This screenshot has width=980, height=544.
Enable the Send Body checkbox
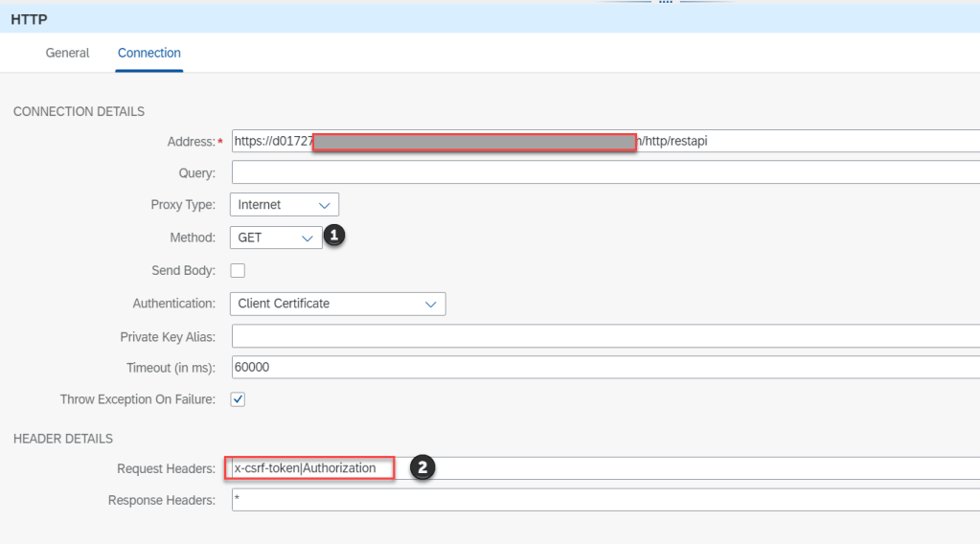click(x=238, y=271)
